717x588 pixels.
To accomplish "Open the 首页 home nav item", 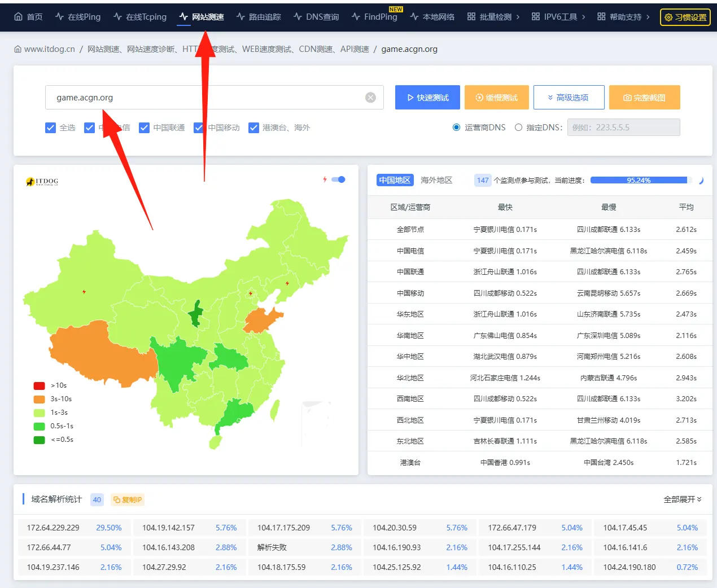I will coord(28,17).
